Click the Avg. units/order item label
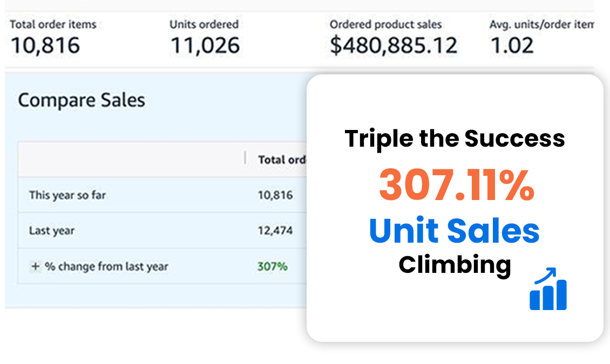 [541, 24]
